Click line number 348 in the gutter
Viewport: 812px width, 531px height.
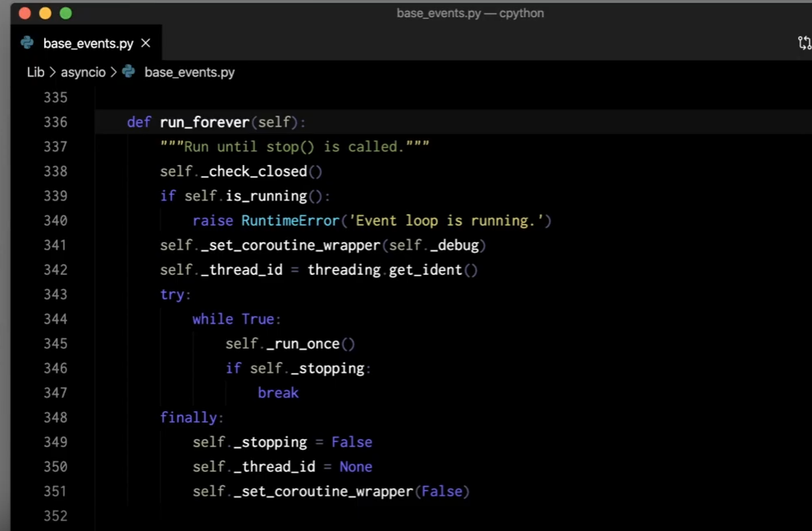56,418
